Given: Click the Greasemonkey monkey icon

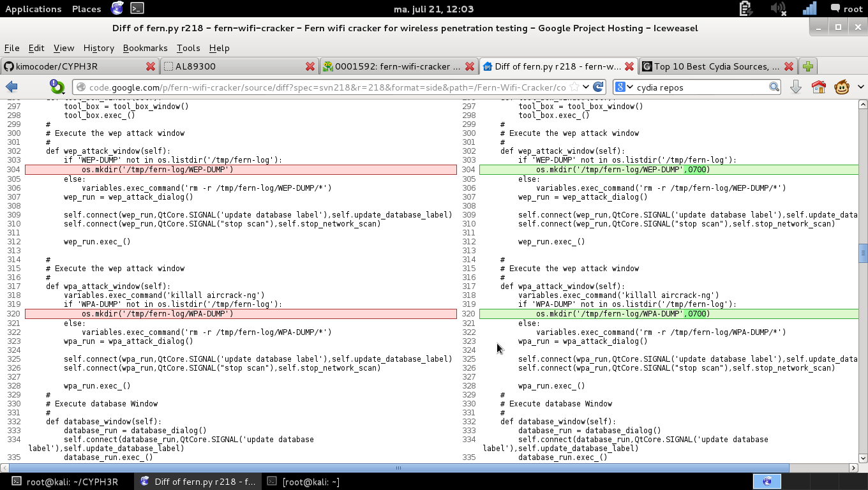Looking at the screenshot, I should point(841,87).
